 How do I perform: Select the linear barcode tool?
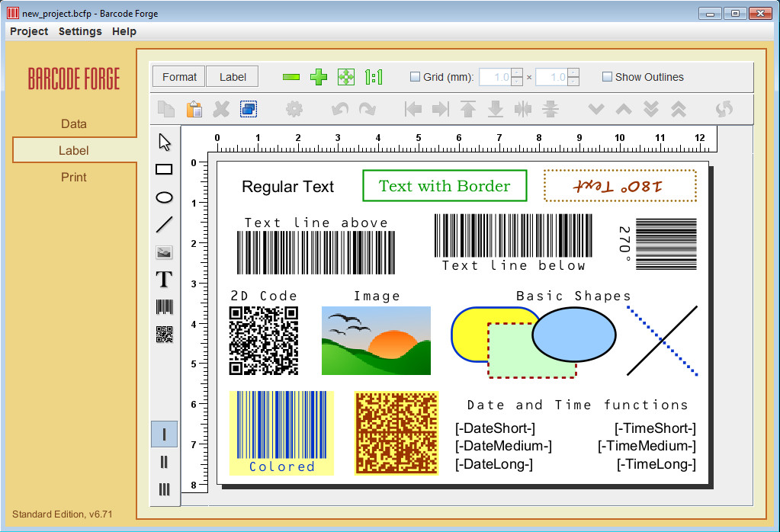[x=164, y=306]
